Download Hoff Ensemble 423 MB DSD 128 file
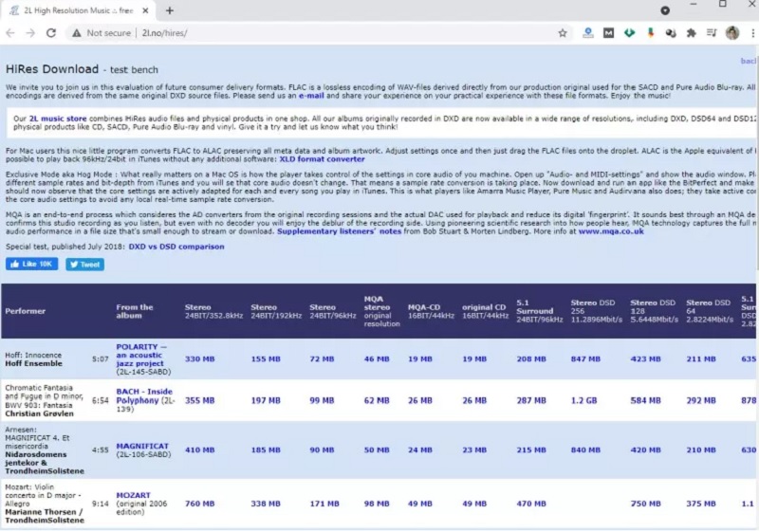This screenshot has height=532, width=759. coord(645,359)
